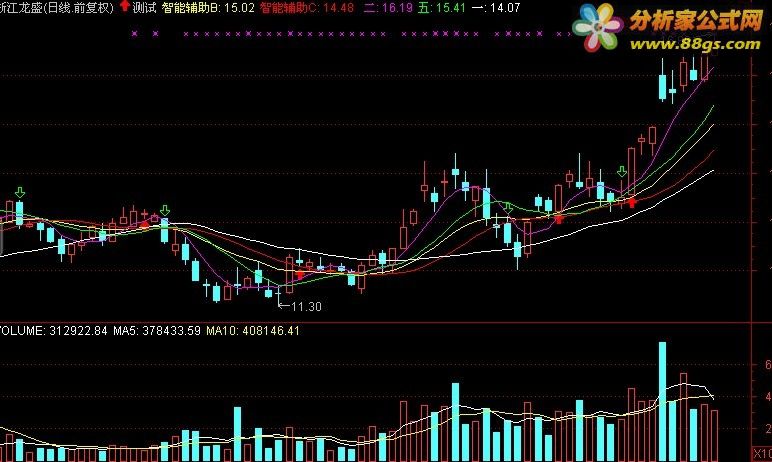
Task: Click the green 五: 15.41 line label
Action: pos(442,7)
